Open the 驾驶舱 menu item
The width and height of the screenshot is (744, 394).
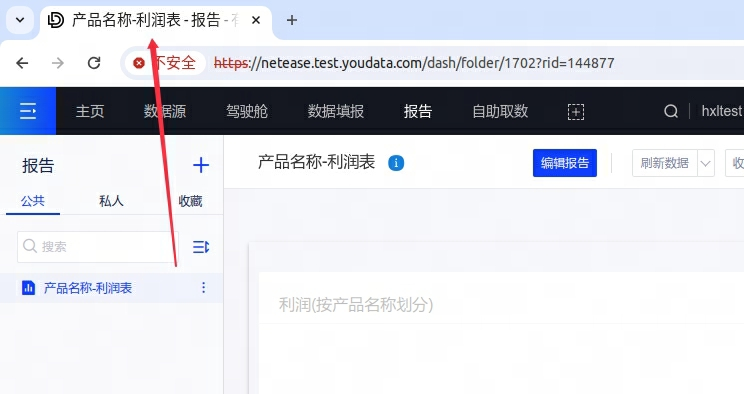pyautogui.click(x=247, y=112)
